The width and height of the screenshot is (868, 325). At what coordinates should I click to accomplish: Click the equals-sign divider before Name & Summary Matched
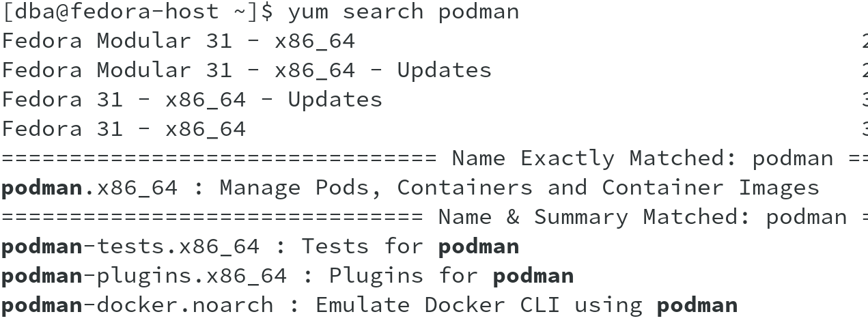click(212, 217)
